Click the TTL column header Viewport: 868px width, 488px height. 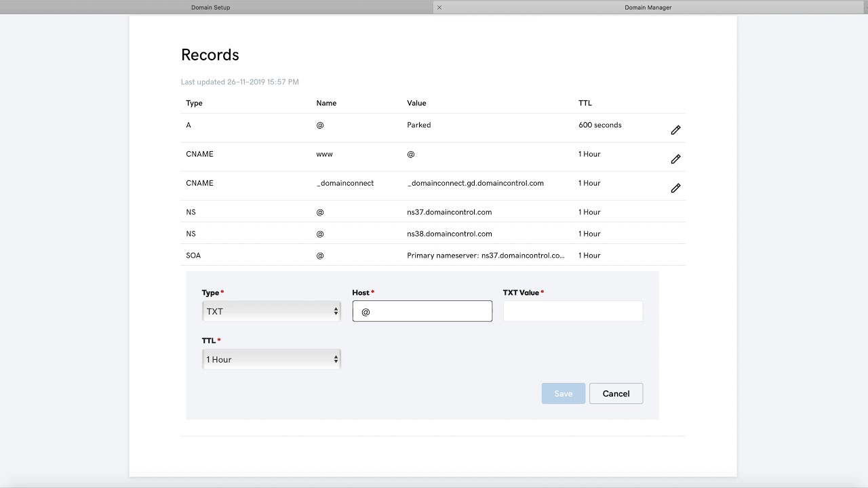click(585, 103)
